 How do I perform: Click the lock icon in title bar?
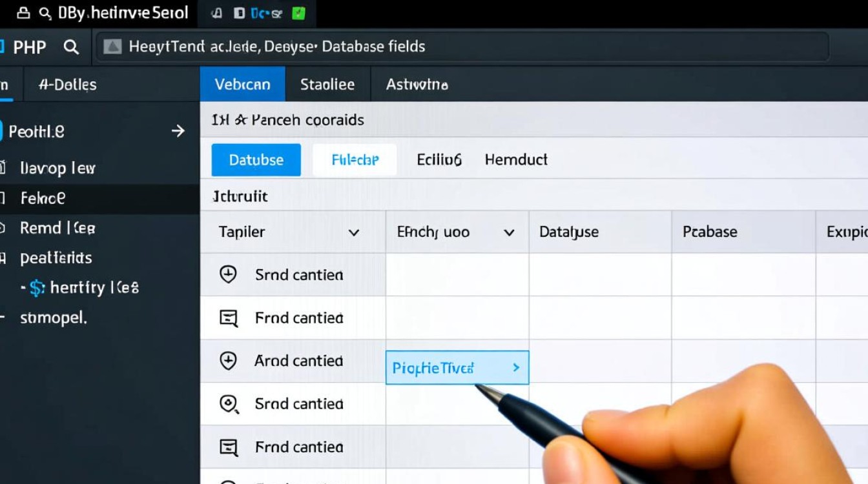23,13
